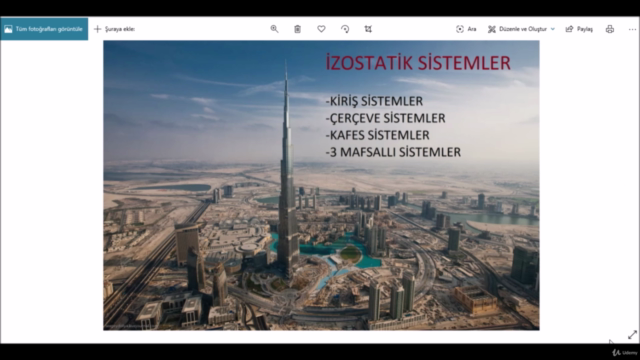The height and width of the screenshot is (360, 640).
Task: Click 'Tüm fotoğrafları görüntüle' button
Action: click(44, 29)
